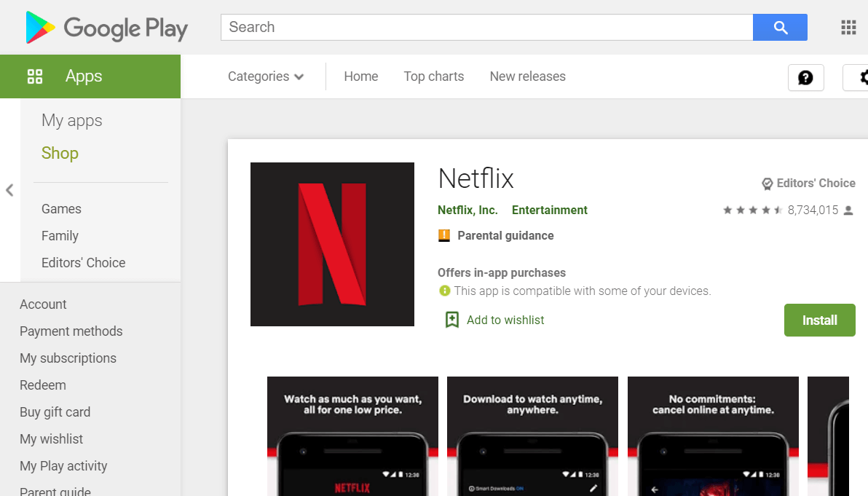
Task: Open the New releases section
Action: click(x=527, y=76)
